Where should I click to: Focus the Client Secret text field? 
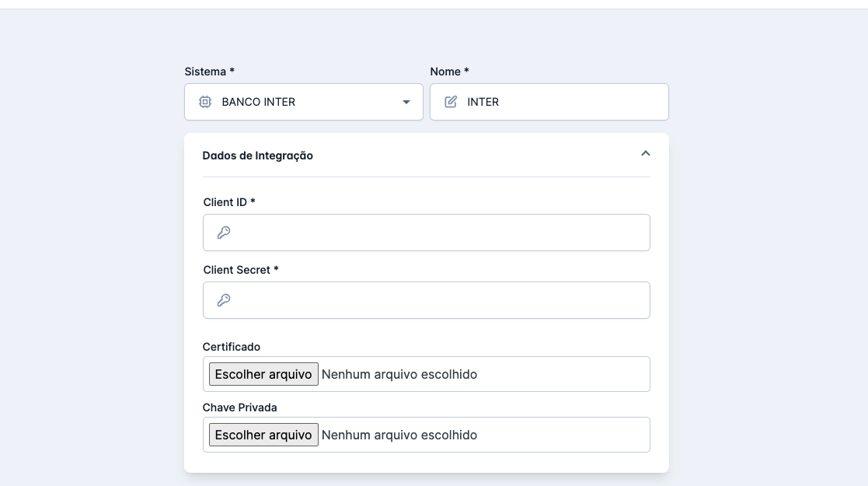click(x=435, y=300)
